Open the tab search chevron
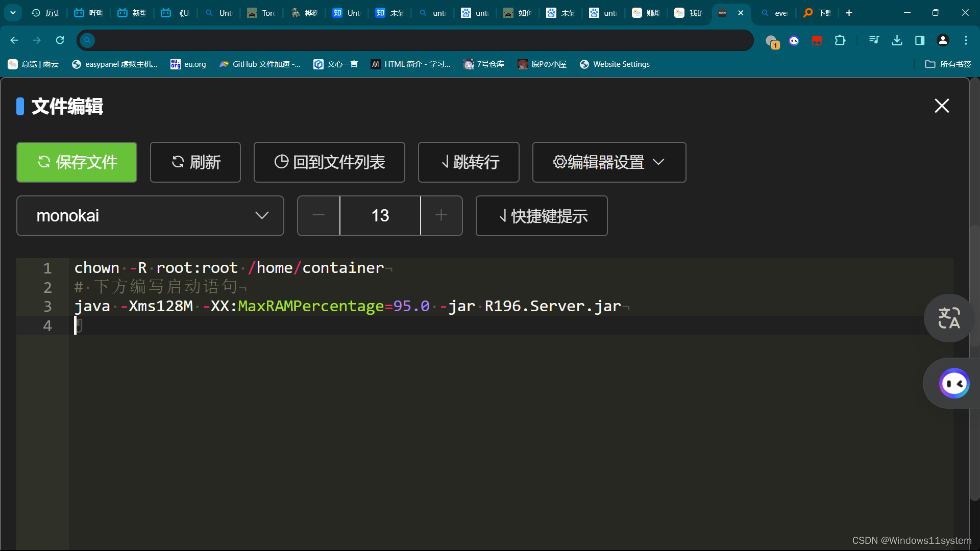Viewport: 980px width, 551px height. [x=13, y=12]
